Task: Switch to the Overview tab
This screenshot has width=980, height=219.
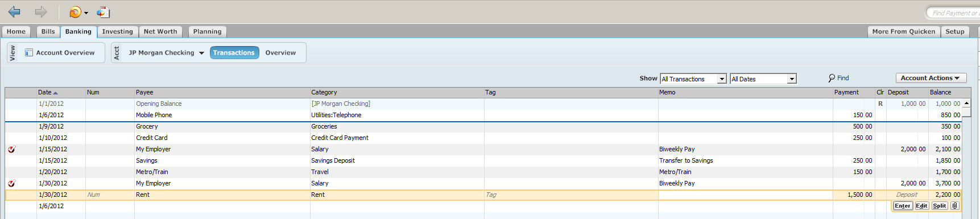Action: [280, 52]
